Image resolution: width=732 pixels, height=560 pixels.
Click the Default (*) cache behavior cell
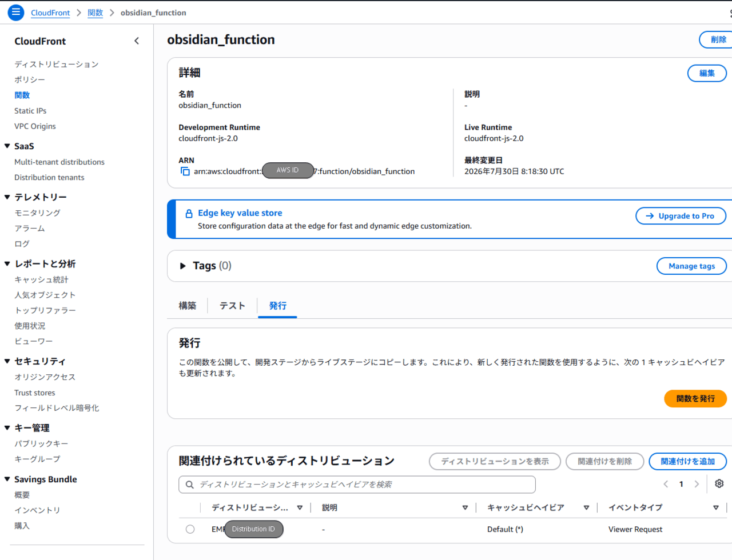click(x=505, y=529)
